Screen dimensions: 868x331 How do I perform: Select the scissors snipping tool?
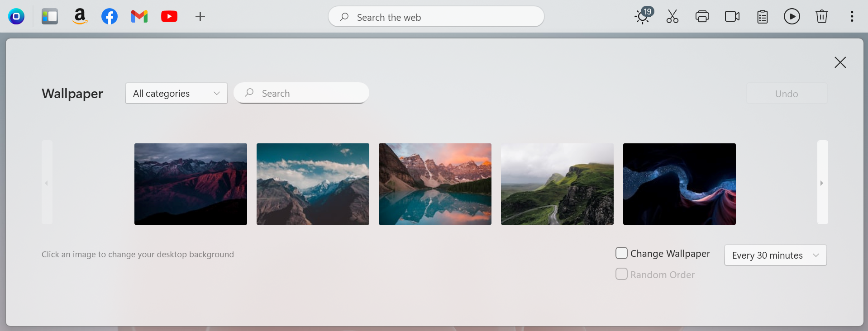tap(672, 17)
